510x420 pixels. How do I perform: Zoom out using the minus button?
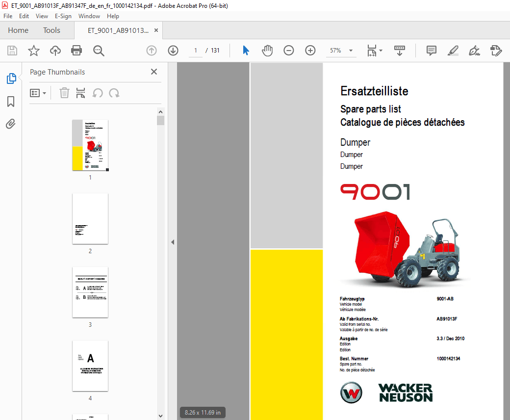pyautogui.click(x=288, y=50)
